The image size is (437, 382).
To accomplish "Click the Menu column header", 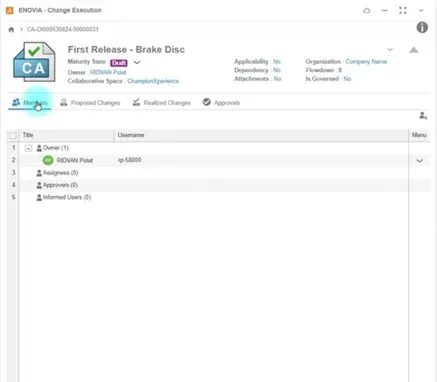I will coord(419,135).
